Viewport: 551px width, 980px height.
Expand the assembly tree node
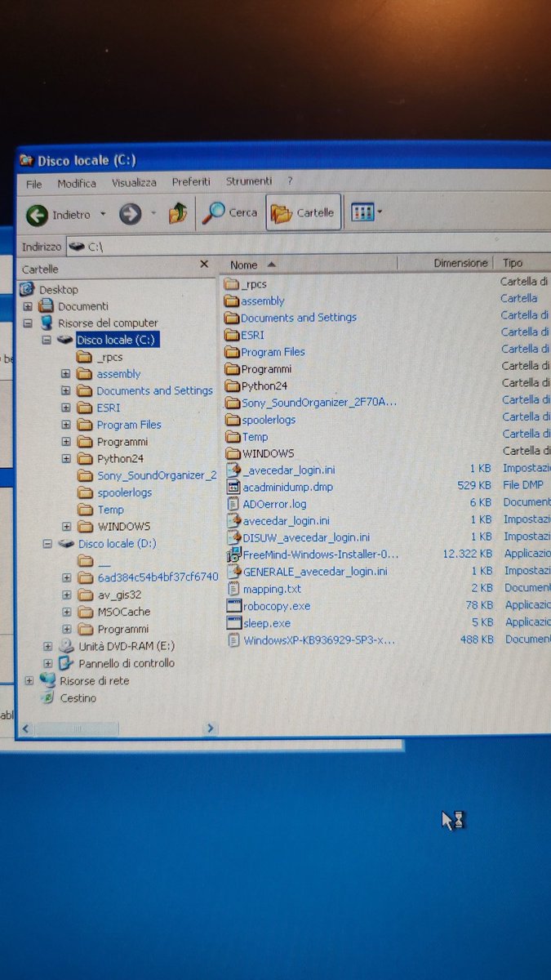[x=65, y=374]
